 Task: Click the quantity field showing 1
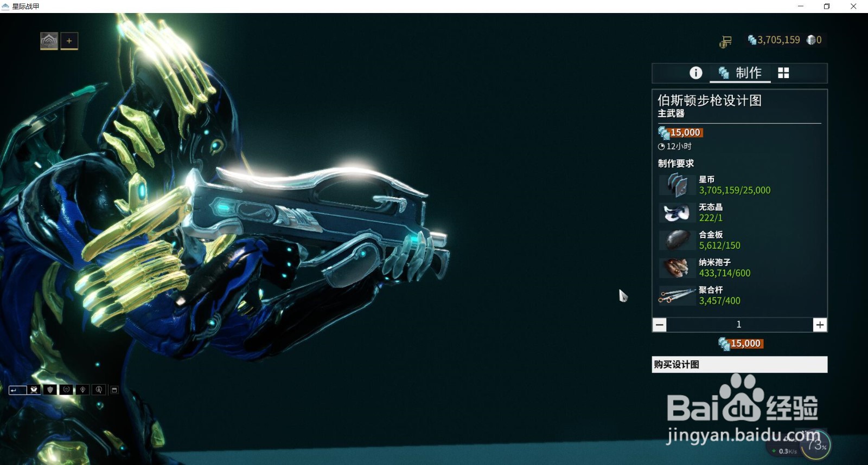pos(739,325)
